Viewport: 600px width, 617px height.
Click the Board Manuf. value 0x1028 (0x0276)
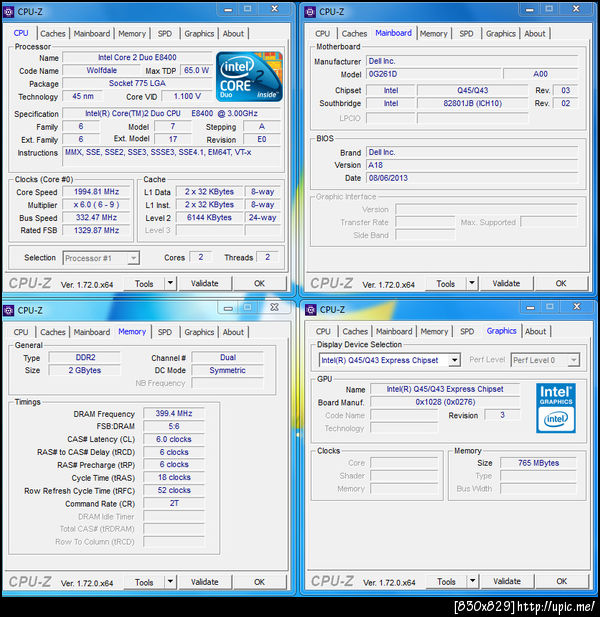pos(445,402)
